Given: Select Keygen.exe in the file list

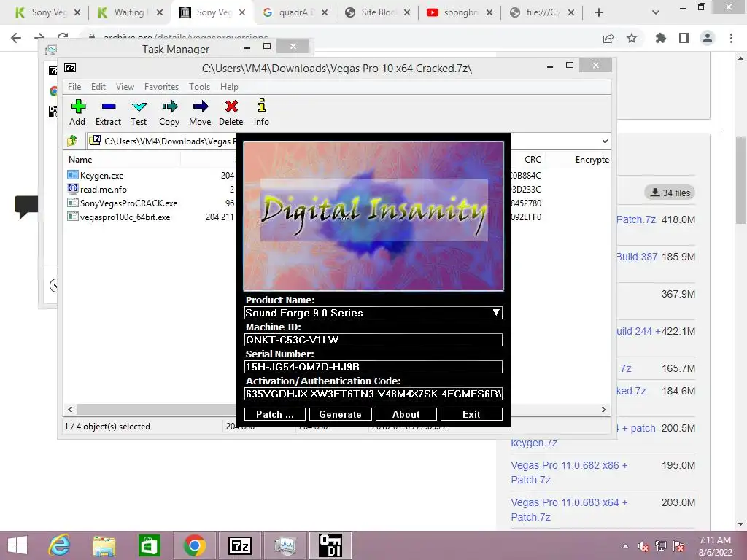Looking at the screenshot, I should (101, 175).
